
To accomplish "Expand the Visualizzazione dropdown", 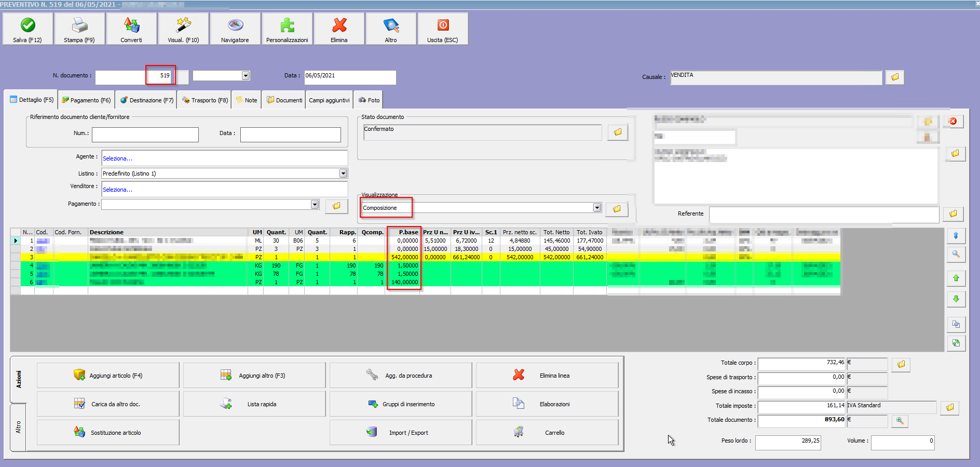I will (x=597, y=208).
